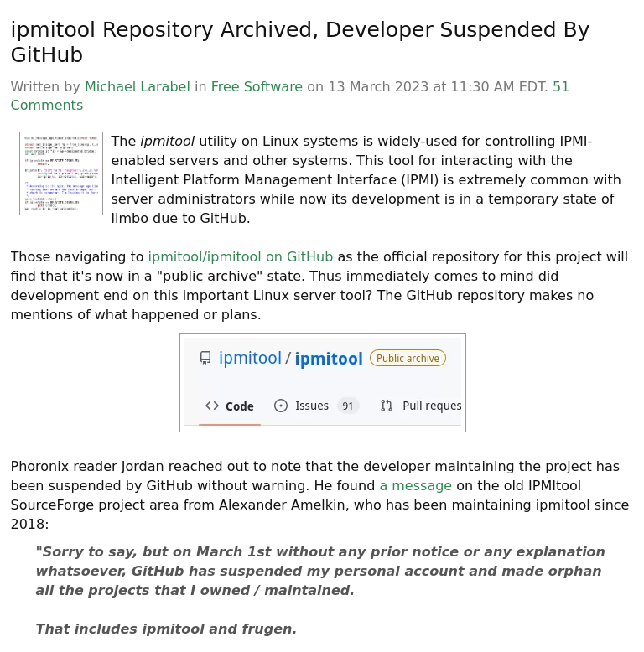Click the bold ipmitool repository name
The width and height of the screenshot is (644, 652).
tap(329, 359)
